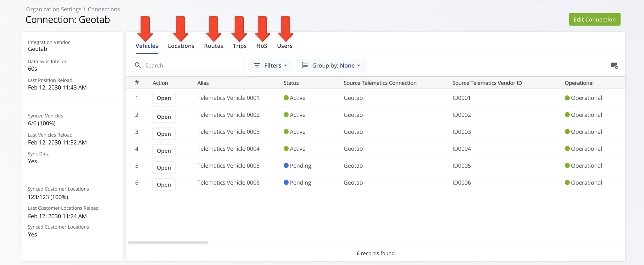Click blue Pending status dot for Vehicle 0005
This screenshot has height=265, width=644.
[x=286, y=165]
